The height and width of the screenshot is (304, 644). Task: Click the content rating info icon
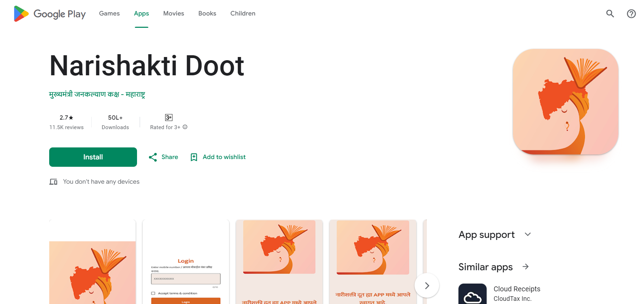coord(185,127)
